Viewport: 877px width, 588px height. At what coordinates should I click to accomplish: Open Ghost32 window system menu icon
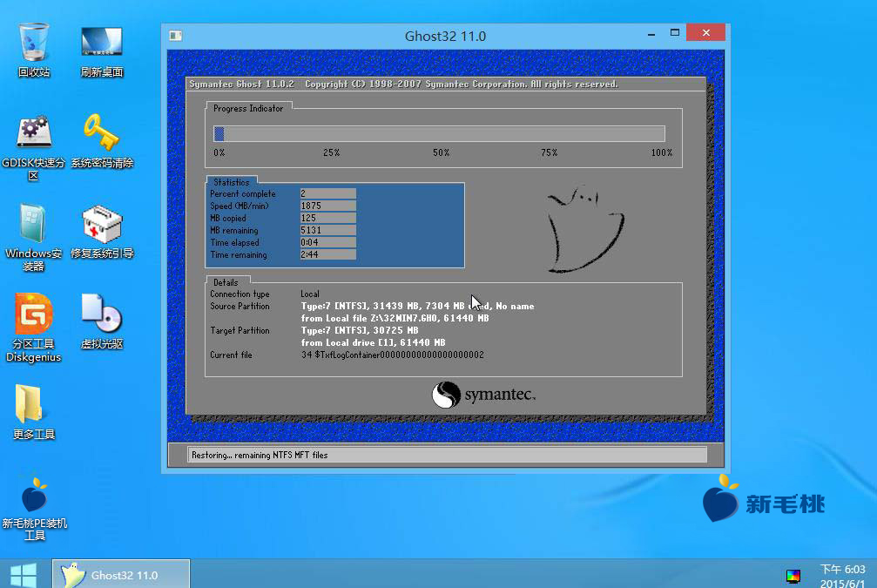pos(176,36)
